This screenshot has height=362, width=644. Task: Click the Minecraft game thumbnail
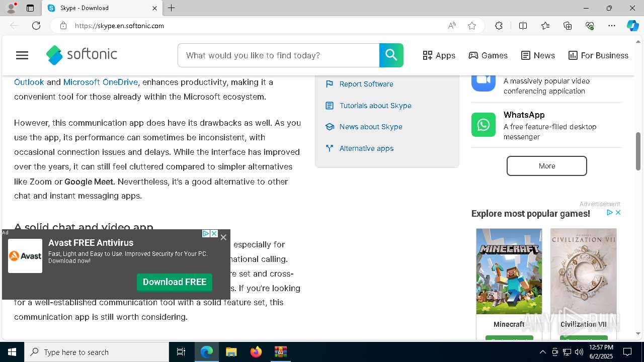click(x=509, y=271)
